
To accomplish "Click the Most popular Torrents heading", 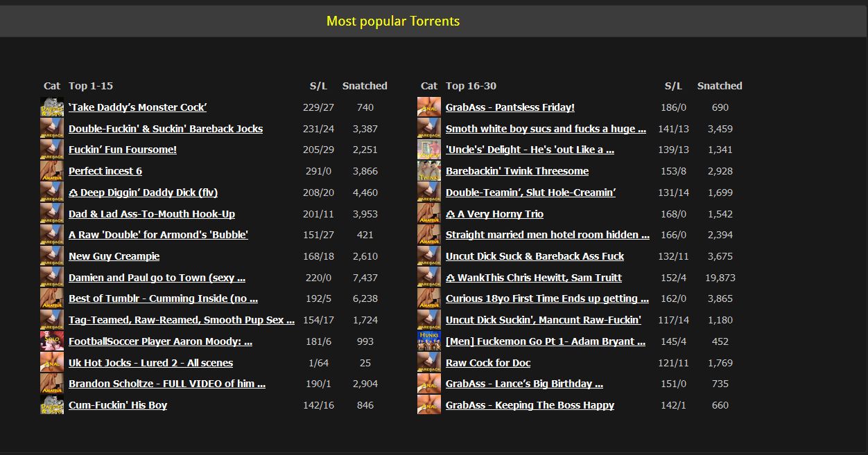I will coord(393,21).
